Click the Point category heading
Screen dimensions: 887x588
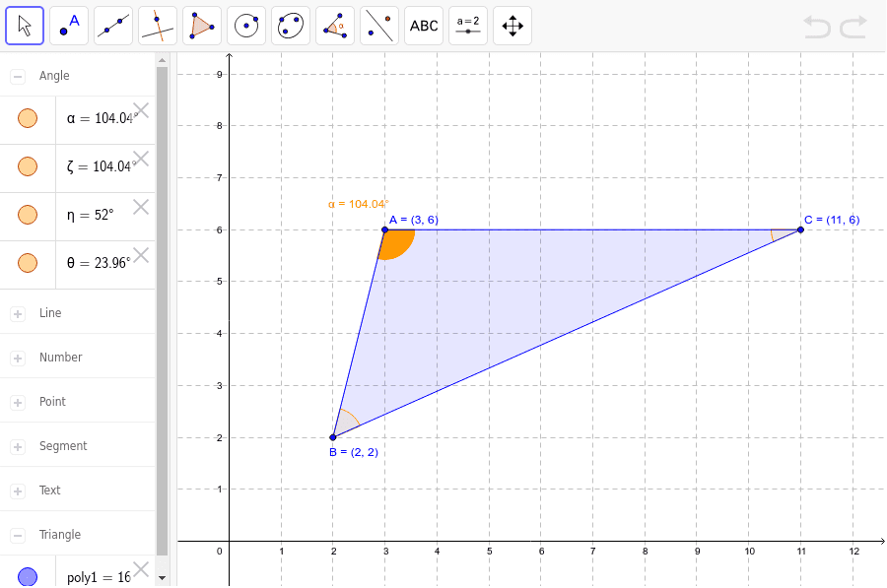pos(52,402)
